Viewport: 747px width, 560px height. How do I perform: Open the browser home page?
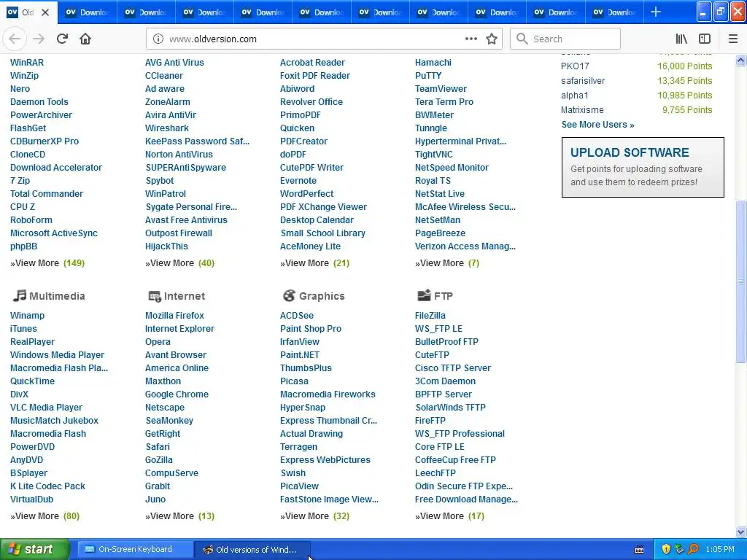85,39
